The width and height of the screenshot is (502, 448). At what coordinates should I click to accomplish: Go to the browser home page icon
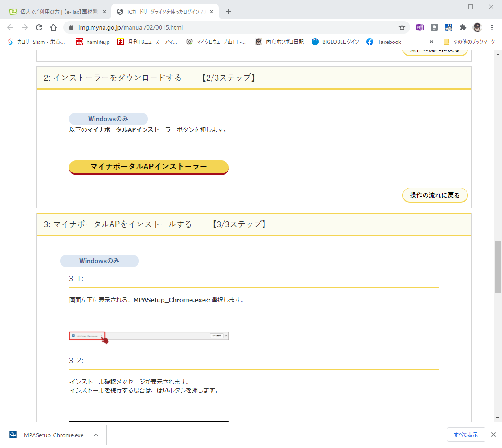[53, 27]
